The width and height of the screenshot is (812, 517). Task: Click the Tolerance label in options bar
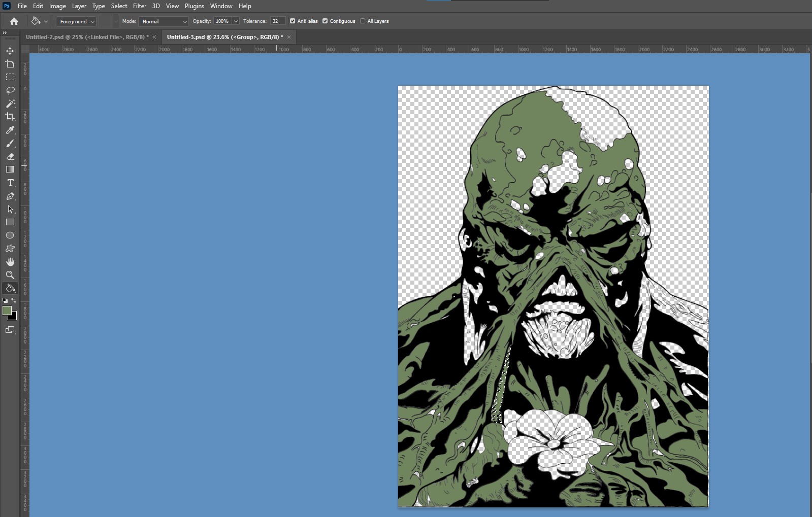[x=255, y=21]
